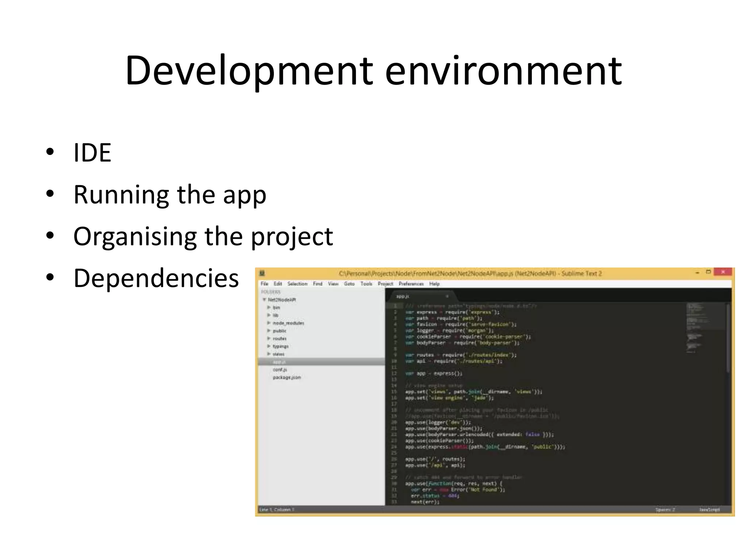The height and width of the screenshot is (560, 747).
Task: Click the JavaScript syntax selector in status bar
Action: pos(709,509)
